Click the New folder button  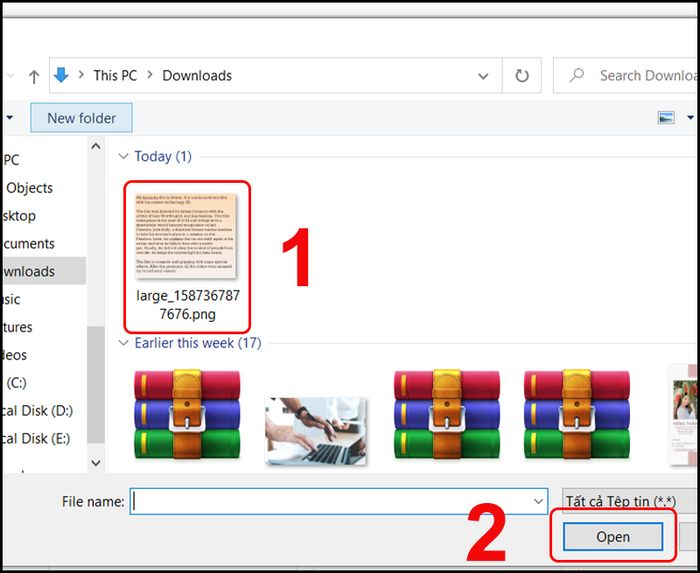pyautogui.click(x=81, y=118)
